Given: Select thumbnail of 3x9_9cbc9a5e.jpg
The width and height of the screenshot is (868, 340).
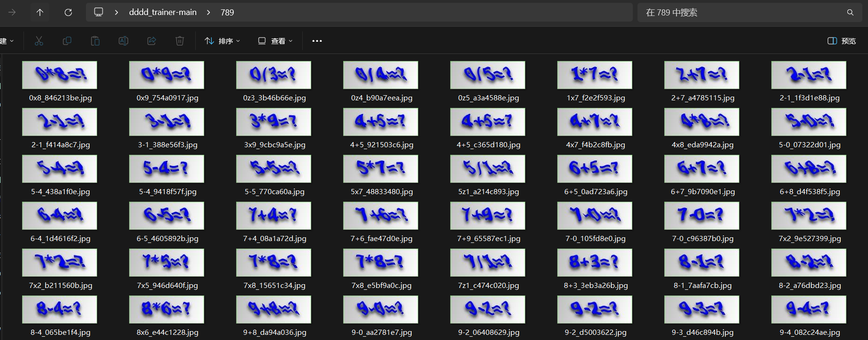Looking at the screenshot, I should pyautogui.click(x=274, y=122).
